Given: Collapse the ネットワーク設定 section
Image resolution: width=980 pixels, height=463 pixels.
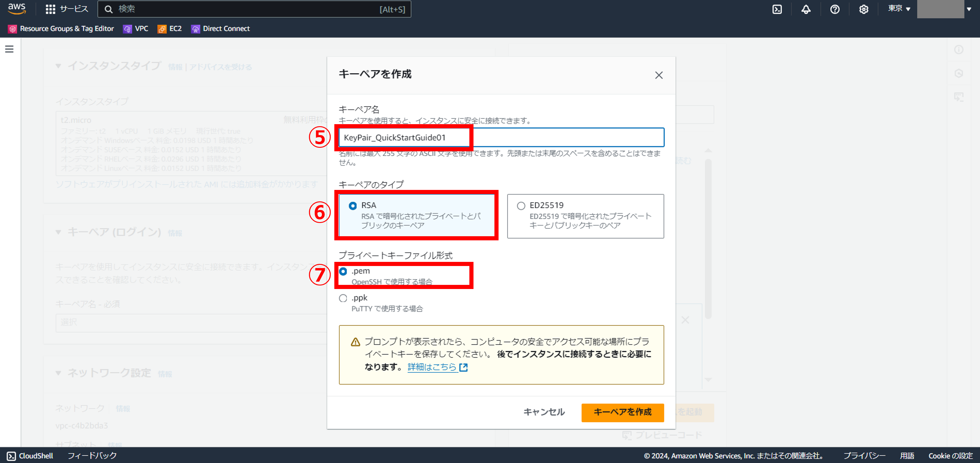Looking at the screenshot, I should point(58,373).
